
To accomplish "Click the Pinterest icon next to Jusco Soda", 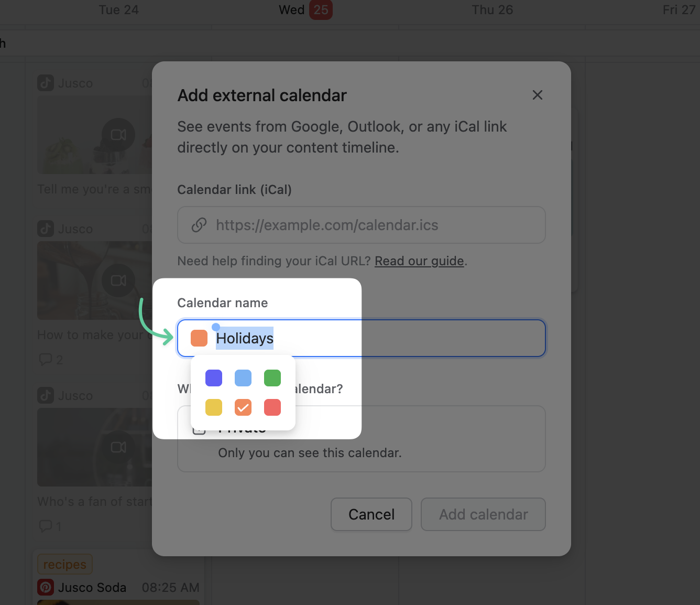I will (x=46, y=587).
